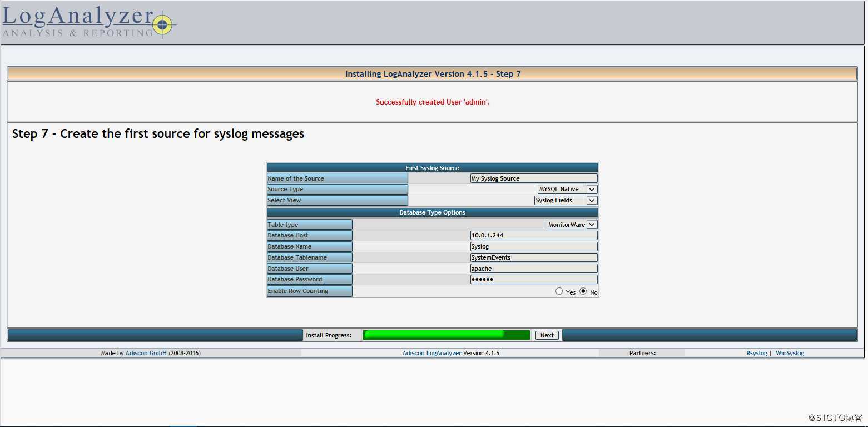Click the green install progress bar

[447, 335]
